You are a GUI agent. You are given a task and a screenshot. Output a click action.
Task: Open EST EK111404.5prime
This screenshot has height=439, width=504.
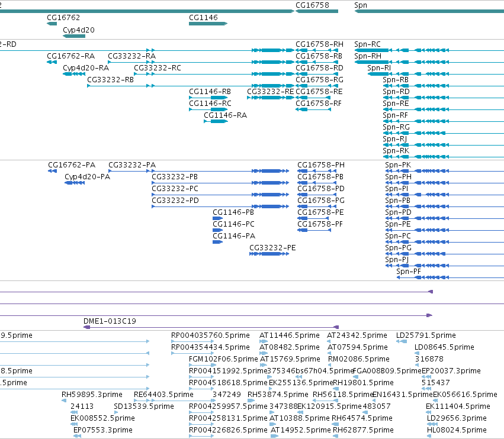pyautogui.click(x=458, y=406)
